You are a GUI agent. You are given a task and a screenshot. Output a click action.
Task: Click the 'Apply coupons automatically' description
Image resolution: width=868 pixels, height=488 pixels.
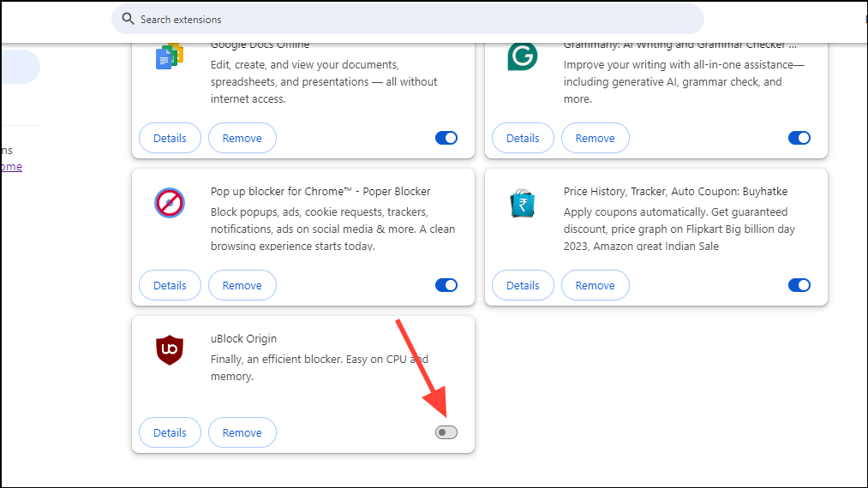coord(679,229)
